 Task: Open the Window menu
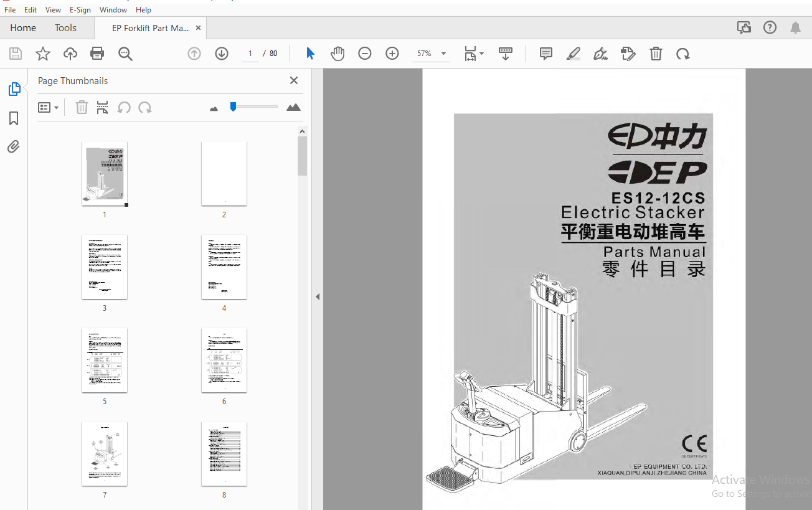click(113, 10)
